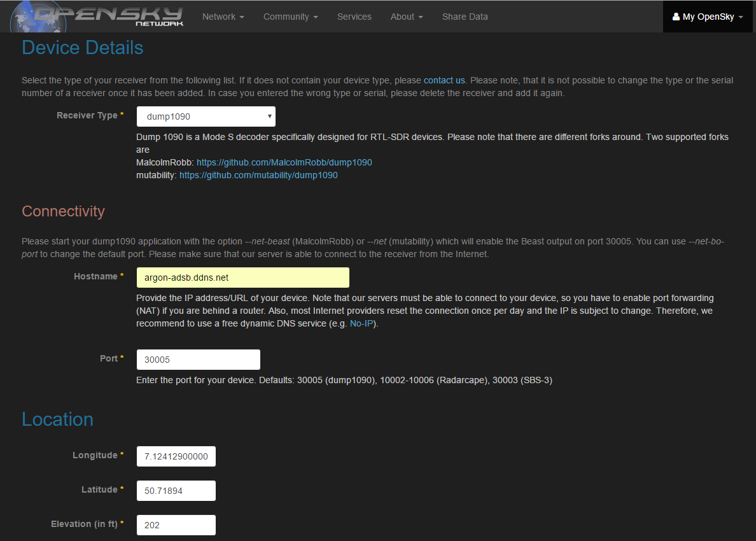Follow the 'contact us' link

(444, 81)
